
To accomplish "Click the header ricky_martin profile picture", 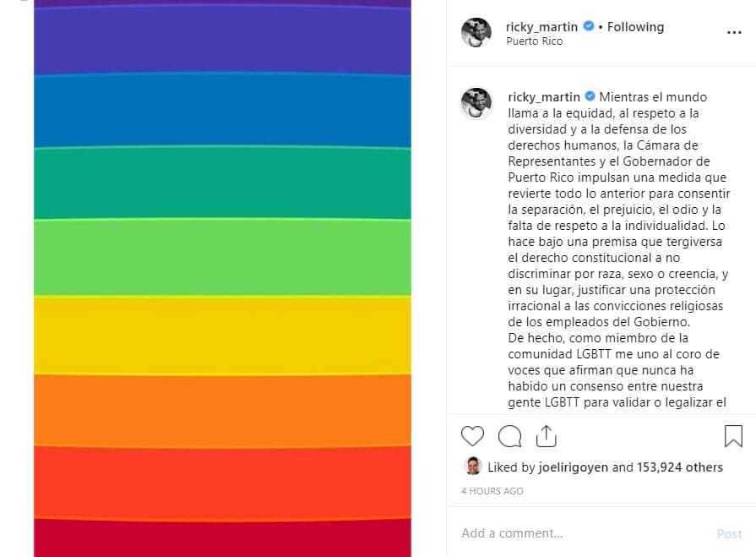I will 476,33.
